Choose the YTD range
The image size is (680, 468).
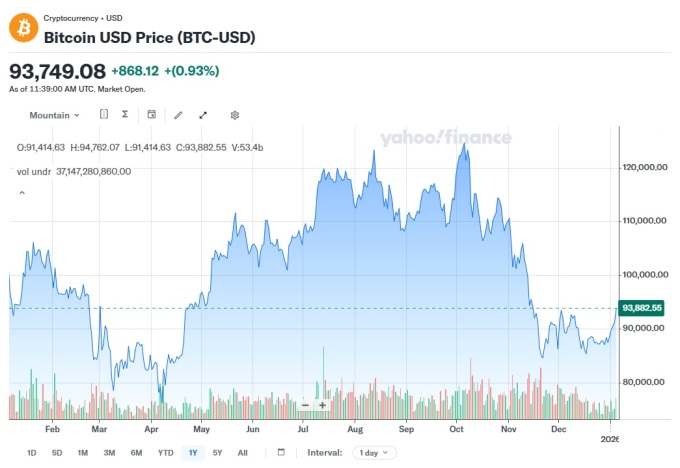(x=165, y=453)
